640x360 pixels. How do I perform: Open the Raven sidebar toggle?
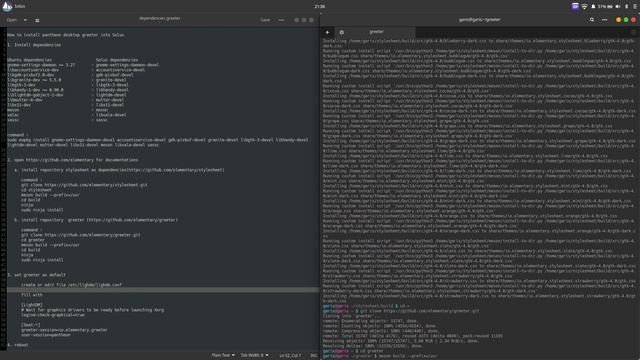point(635,7)
